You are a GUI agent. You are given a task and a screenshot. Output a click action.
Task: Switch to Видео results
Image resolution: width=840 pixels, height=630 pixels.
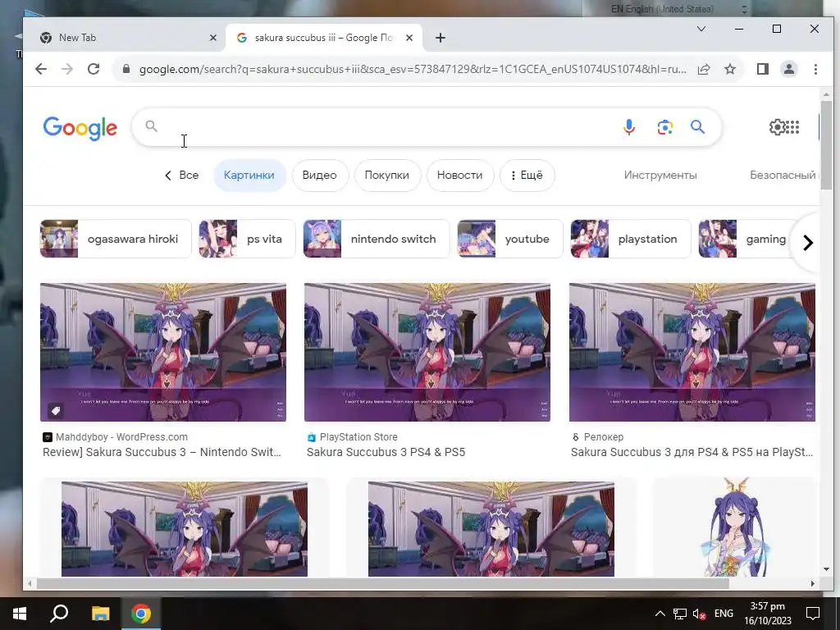(319, 176)
